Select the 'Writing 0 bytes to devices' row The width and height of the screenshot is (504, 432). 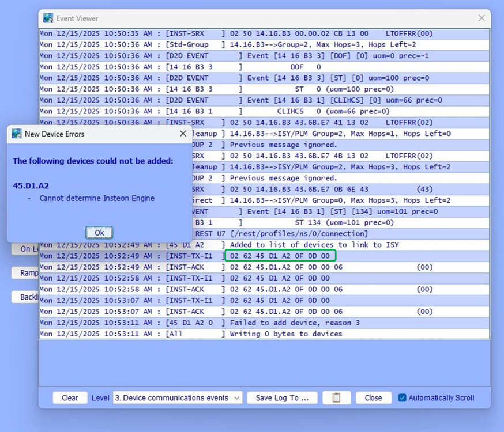(264, 334)
